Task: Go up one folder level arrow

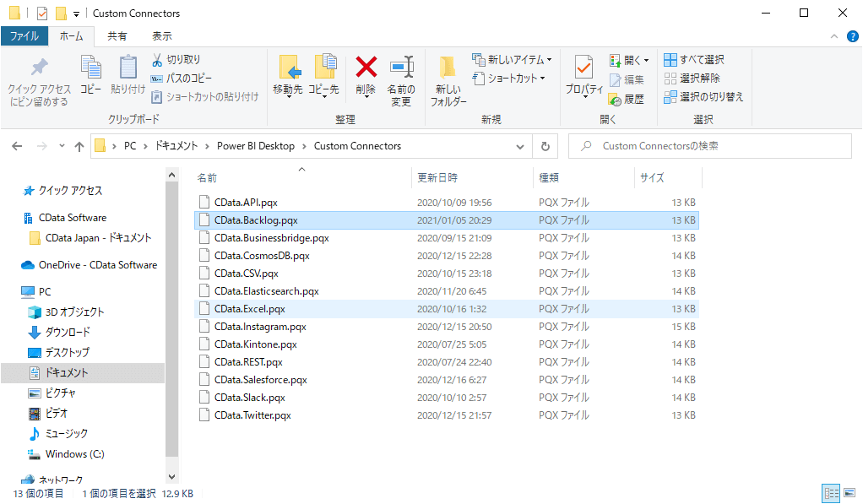Action: (79, 146)
